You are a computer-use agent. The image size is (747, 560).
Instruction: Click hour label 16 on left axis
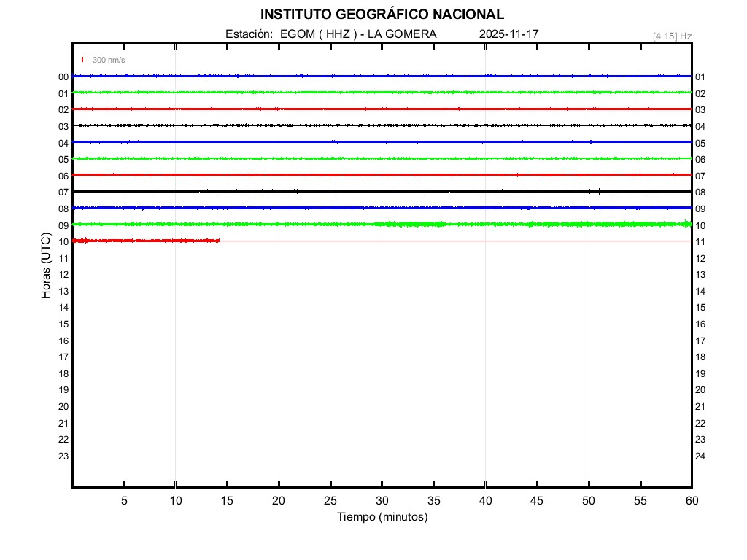pyautogui.click(x=63, y=341)
